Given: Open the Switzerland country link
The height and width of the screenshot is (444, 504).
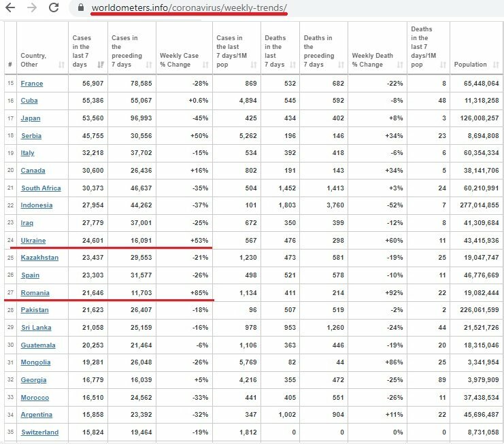Looking at the screenshot, I should pos(40,432).
